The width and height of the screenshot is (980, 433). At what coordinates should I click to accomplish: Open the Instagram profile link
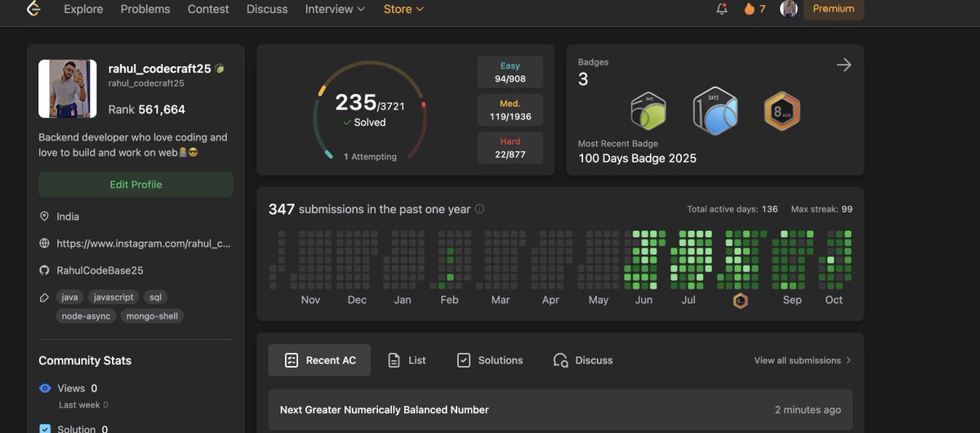tap(144, 243)
